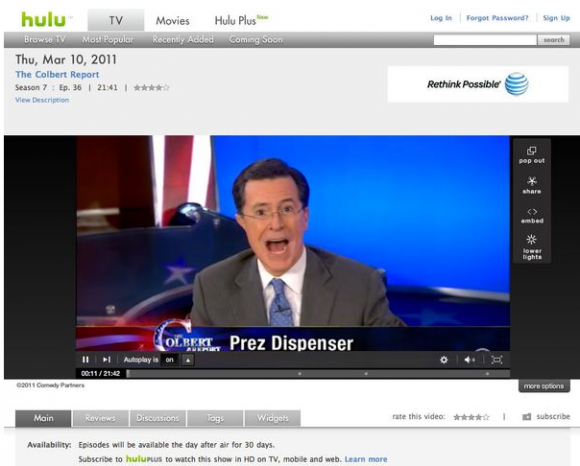Jump to last ad break marker

point(488,374)
